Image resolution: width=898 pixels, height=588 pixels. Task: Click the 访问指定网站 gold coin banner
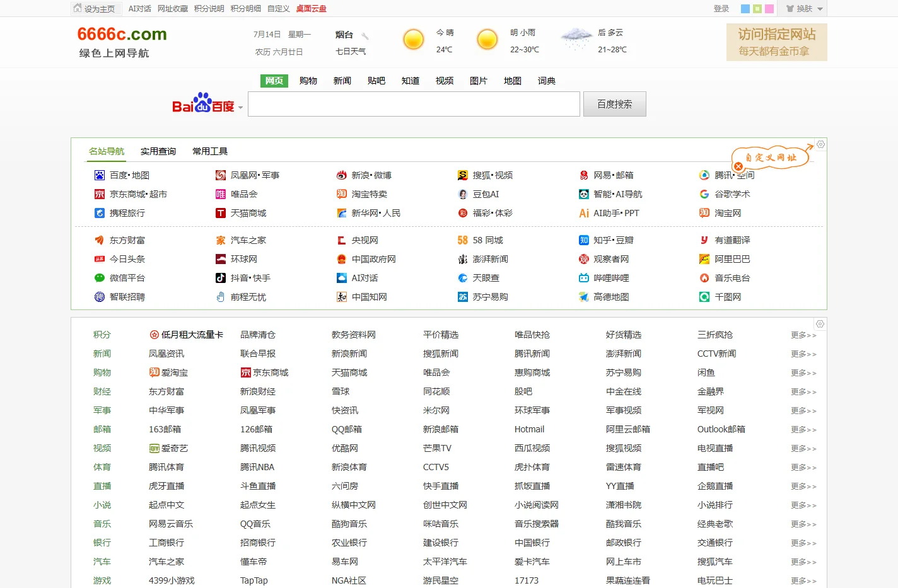point(777,42)
